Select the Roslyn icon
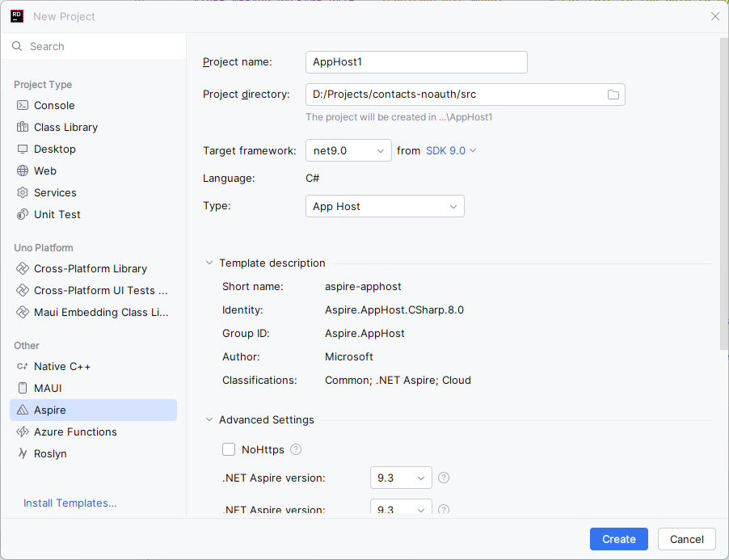 point(23,453)
